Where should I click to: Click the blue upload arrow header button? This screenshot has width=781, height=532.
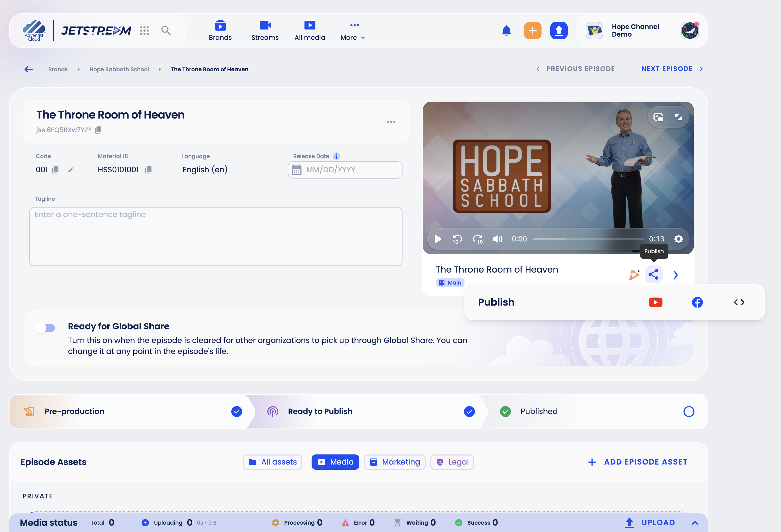click(x=558, y=31)
